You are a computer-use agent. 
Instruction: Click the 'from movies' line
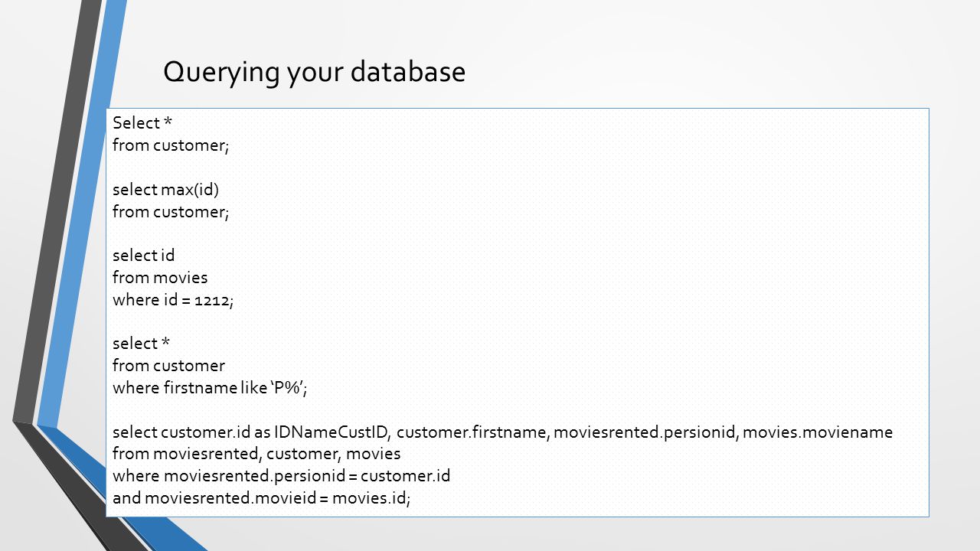(160, 278)
